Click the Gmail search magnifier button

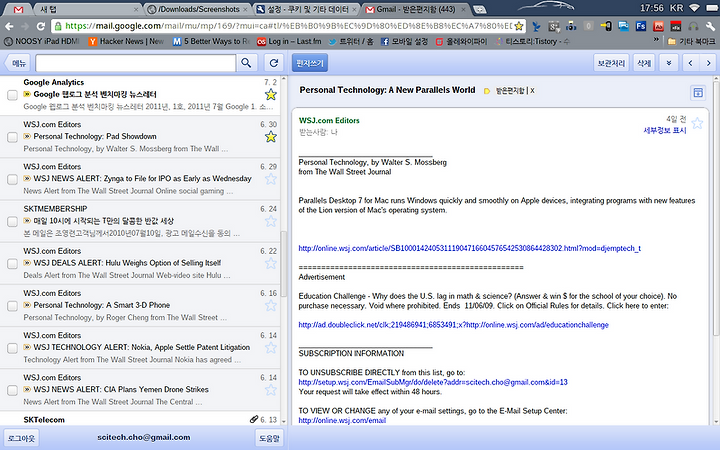pos(246,63)
